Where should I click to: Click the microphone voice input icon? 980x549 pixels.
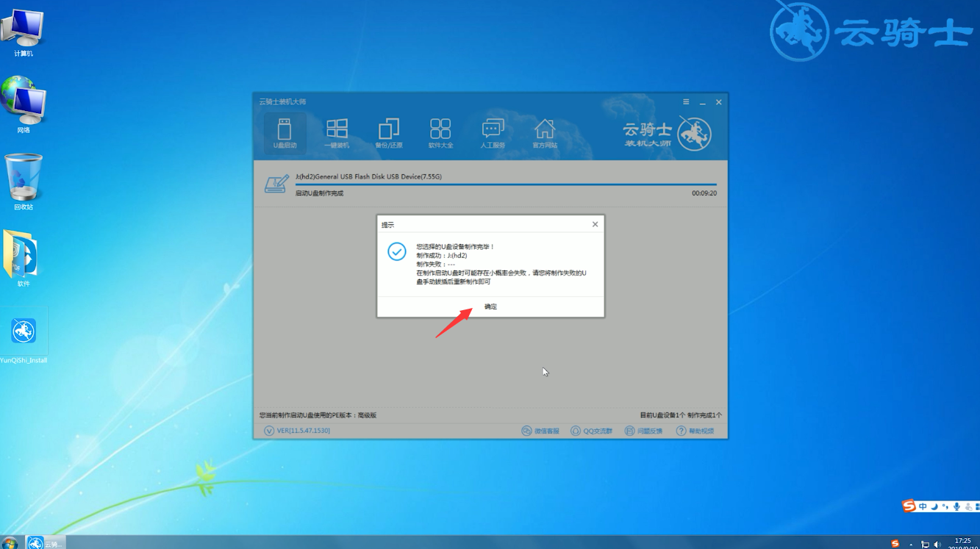956,507
